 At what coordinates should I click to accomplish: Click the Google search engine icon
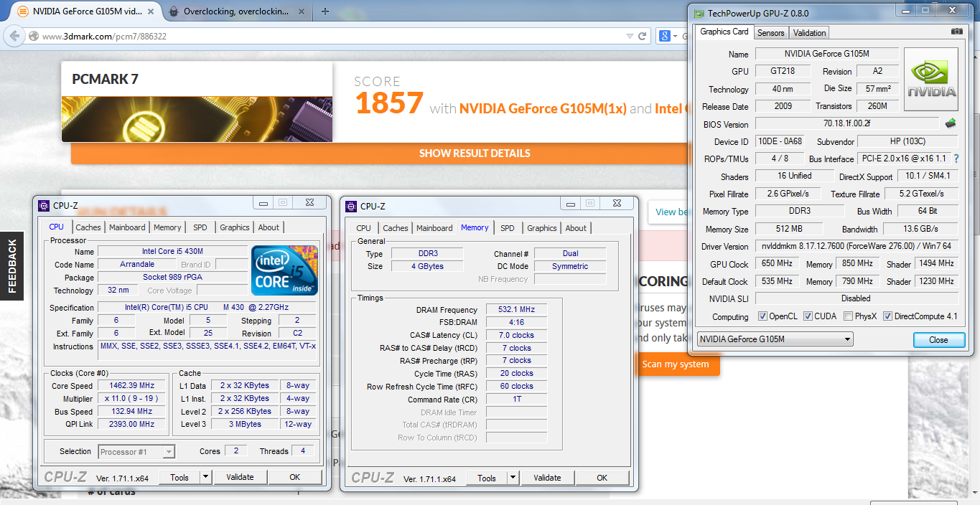[665, 36]
